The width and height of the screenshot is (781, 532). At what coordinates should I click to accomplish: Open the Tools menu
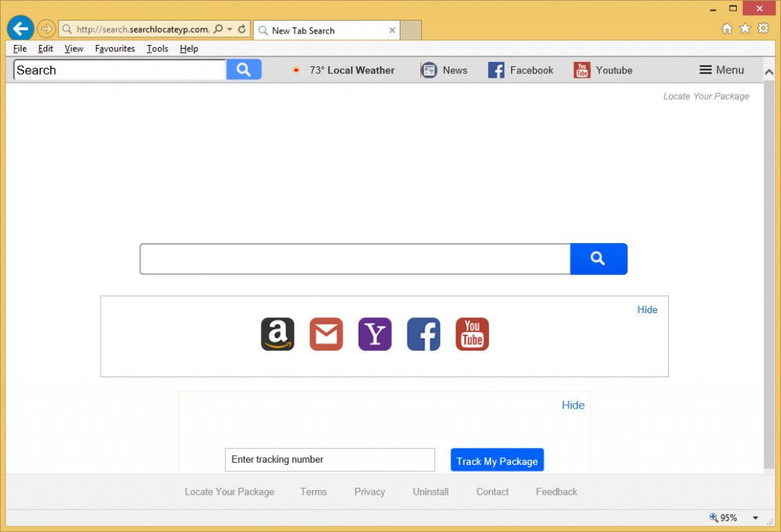point(157,48)
